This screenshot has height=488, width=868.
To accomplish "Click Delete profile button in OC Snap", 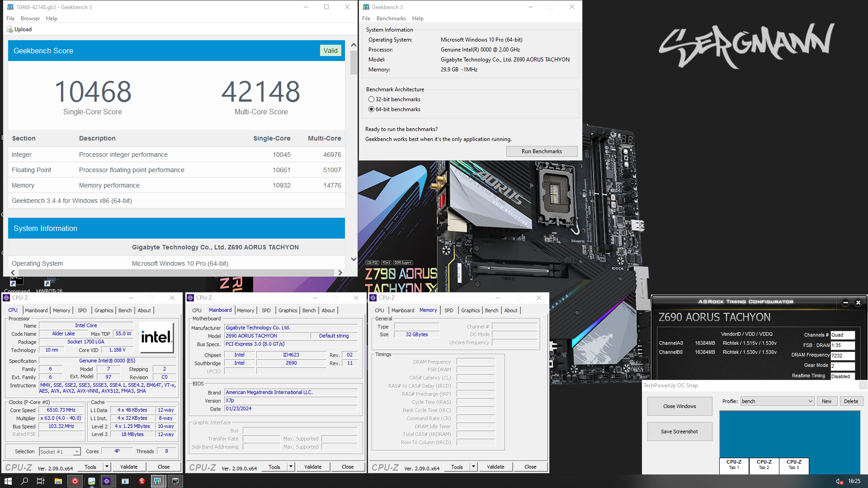I will 851,401.
